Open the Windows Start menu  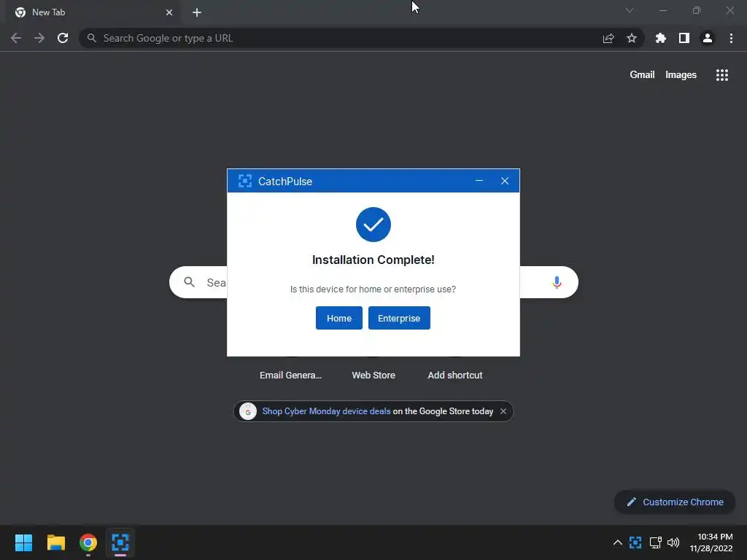click(23, 542)
